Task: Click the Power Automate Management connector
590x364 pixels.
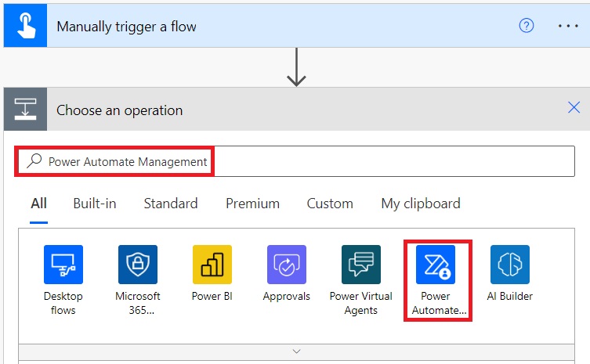Action: (x=436, y=265)
